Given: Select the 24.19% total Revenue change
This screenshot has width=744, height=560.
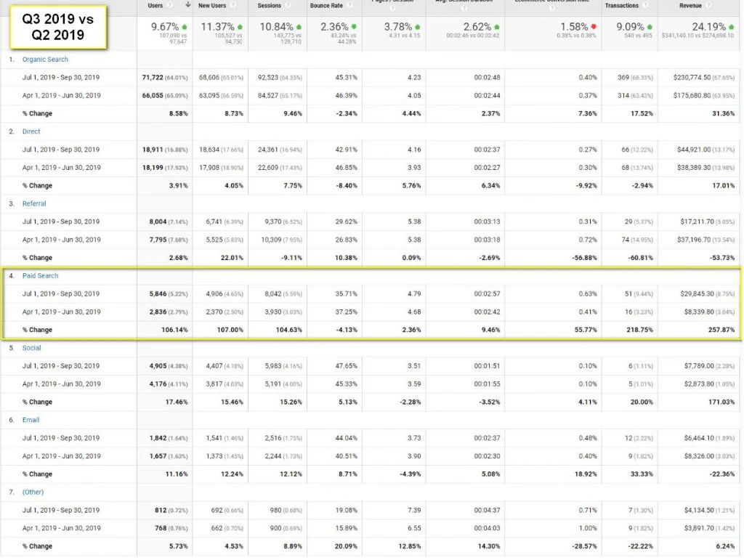Looking at the screenshot, I should tap(708, 27).
